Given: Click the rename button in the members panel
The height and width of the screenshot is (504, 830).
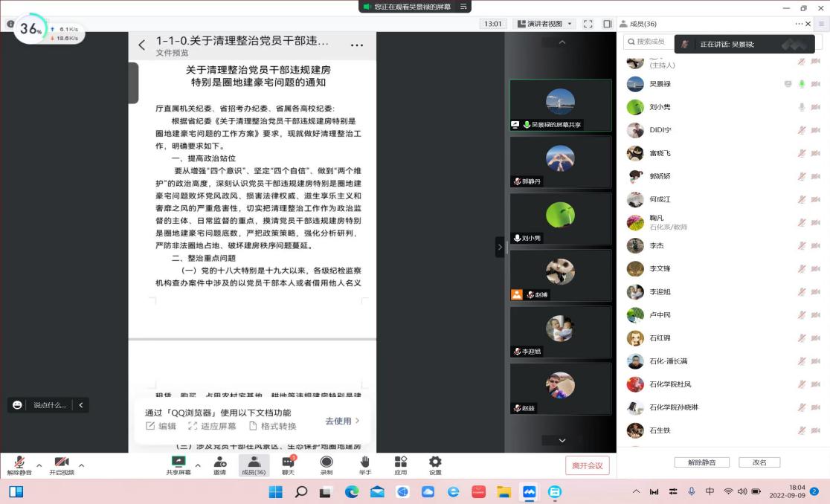Looking at the screenshot, I should point(759,462).
